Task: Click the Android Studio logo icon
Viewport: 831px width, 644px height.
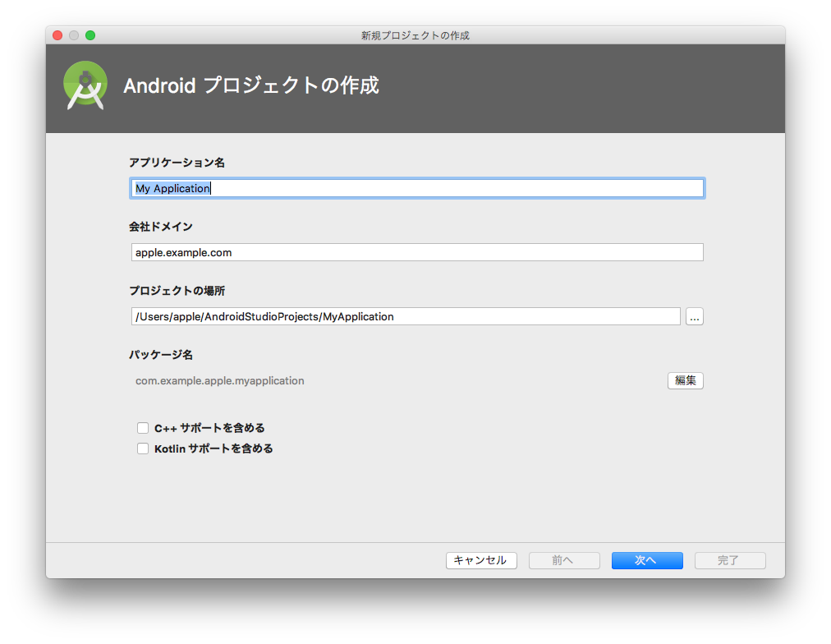Action: [85, 85]
